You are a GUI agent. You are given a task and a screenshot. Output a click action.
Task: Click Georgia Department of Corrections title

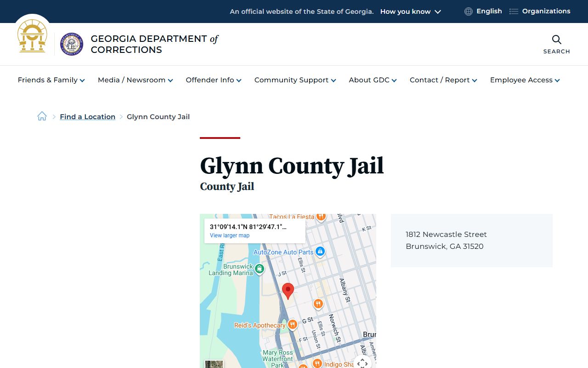pos(154,44)
